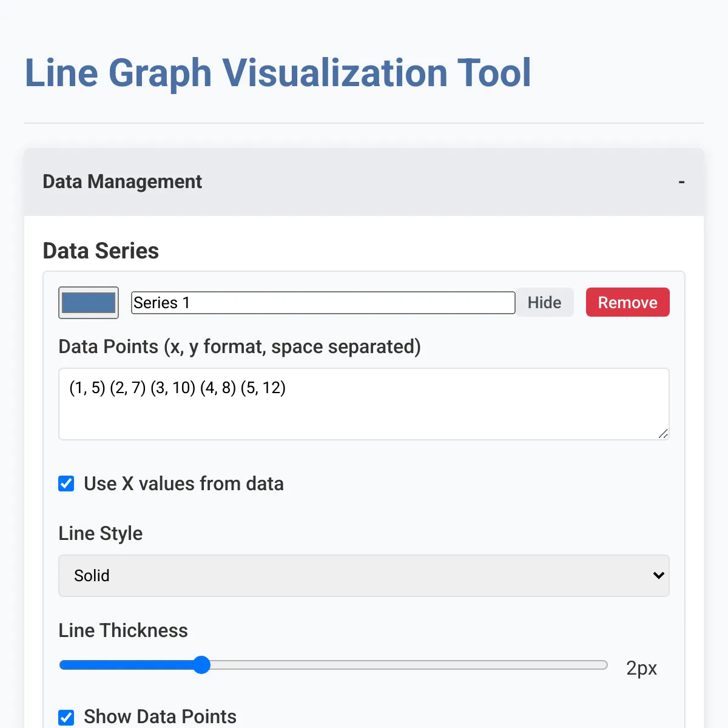Click the Line Thickness label

click(x=123, y=630)
